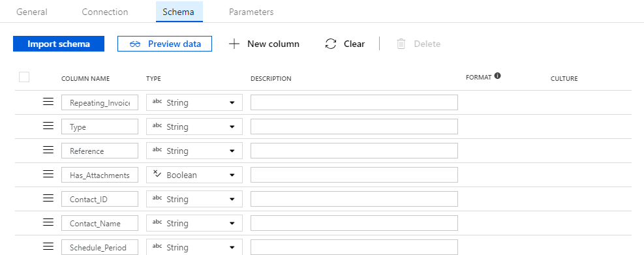Image resolution: width=644 pixels, height=255 pixels.
Task: Toggle the select-all checkbox in header
Action: [x=24, y=77]
